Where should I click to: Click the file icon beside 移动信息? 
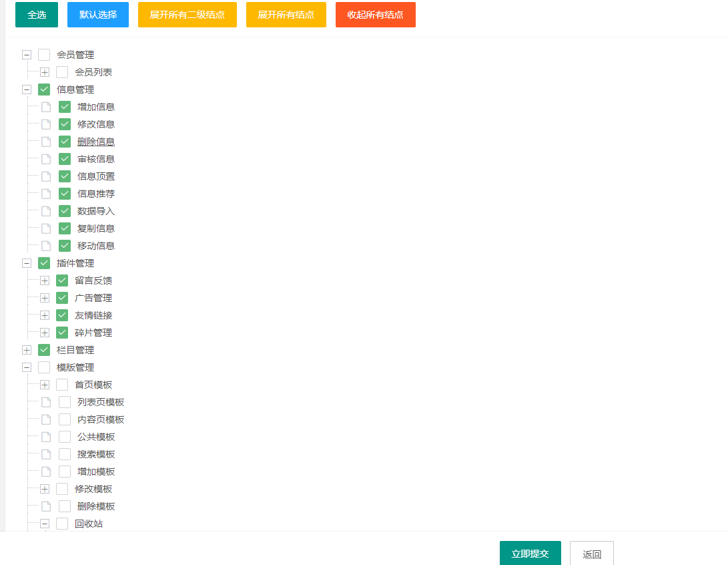tap(46, 246)
